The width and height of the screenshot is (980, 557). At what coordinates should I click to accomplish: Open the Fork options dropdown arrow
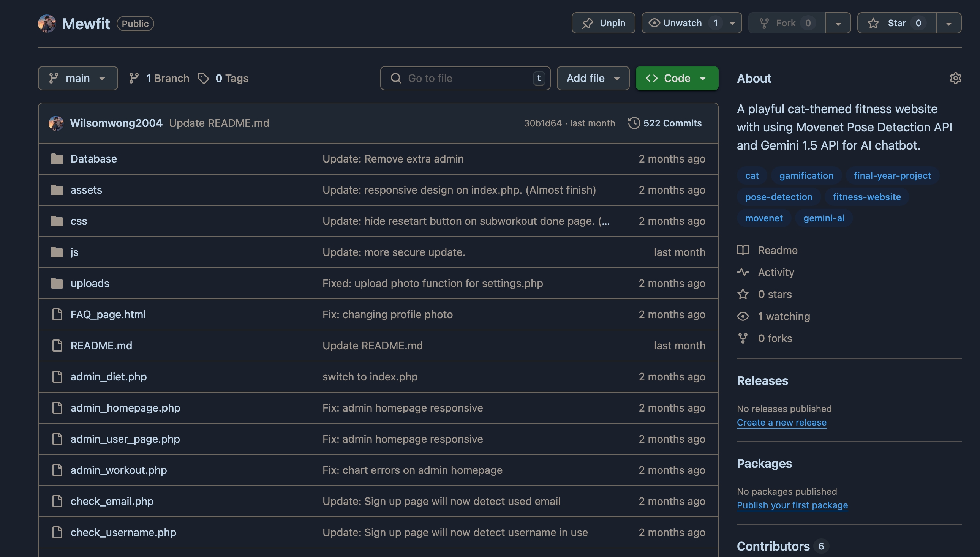(x=838, y=23)
